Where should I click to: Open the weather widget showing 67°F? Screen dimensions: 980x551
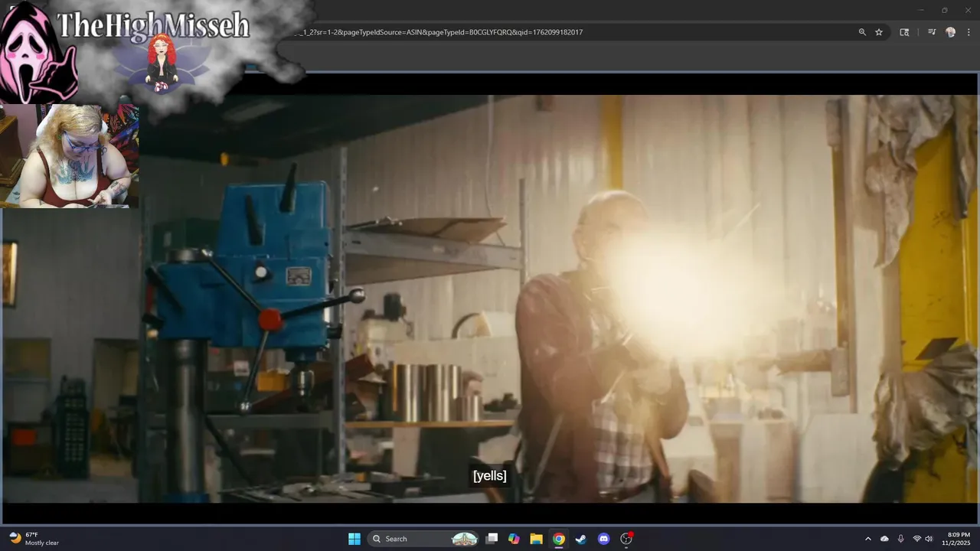[x=35, y=539]
